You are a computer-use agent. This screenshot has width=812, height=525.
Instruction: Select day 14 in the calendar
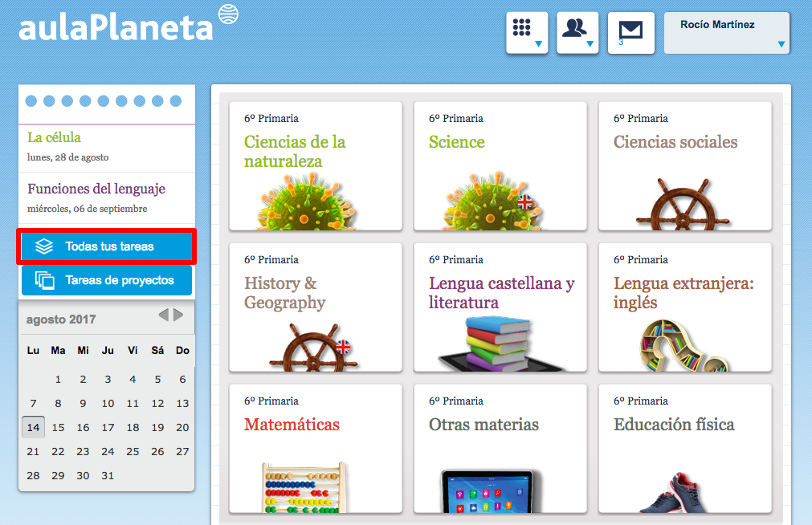[x=33, y=428]
